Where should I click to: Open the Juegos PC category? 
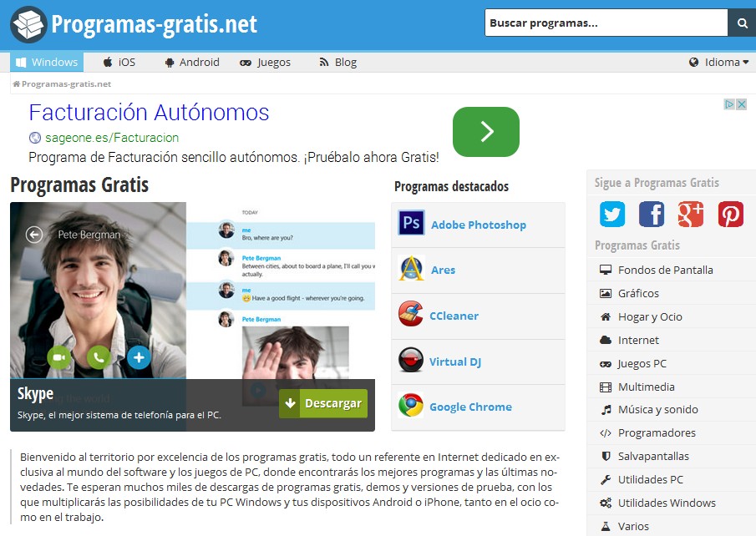pyautogui.click(x=642, y=364)
